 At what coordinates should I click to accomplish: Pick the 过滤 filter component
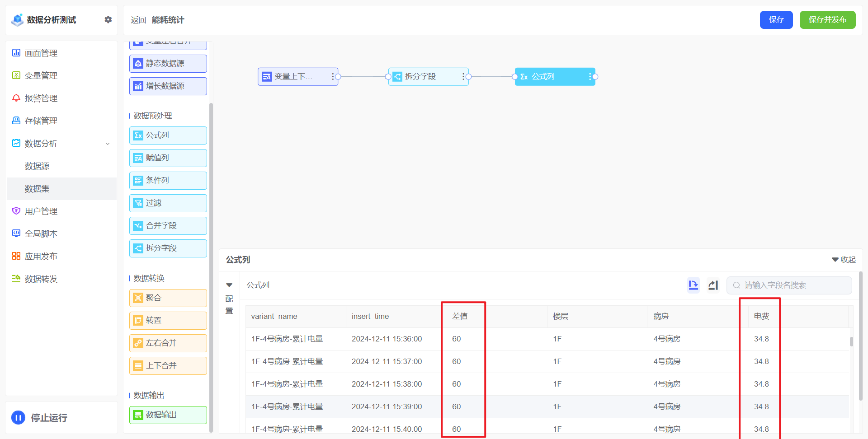(168, 203)
